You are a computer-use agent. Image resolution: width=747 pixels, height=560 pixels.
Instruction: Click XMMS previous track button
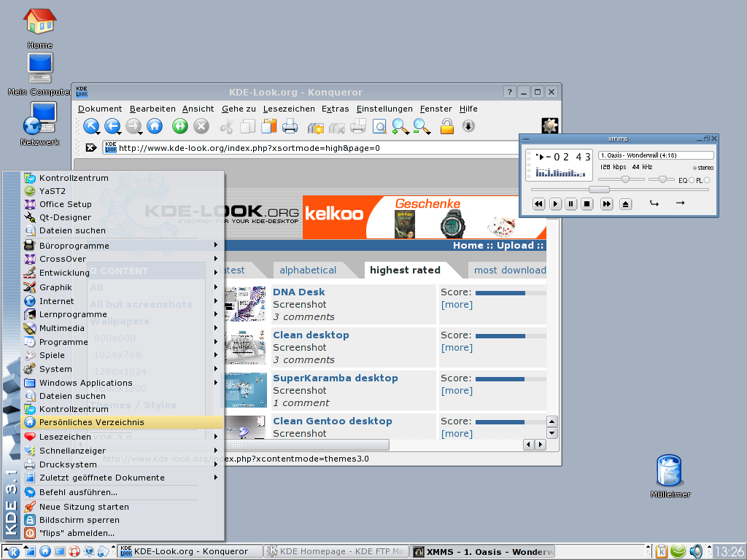pos(538,204)
